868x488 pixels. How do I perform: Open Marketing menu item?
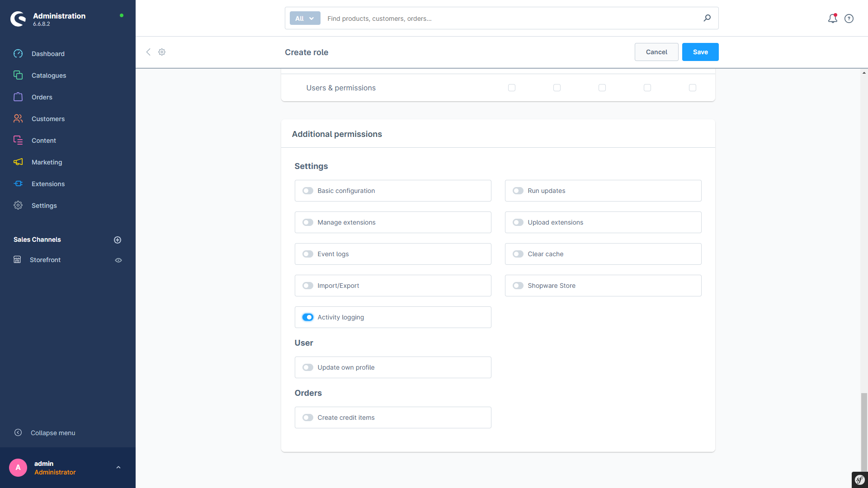point(47,162)
